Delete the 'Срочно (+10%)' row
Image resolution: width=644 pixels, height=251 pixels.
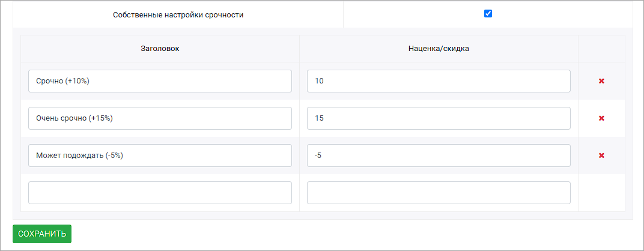[x=601, y=81]
